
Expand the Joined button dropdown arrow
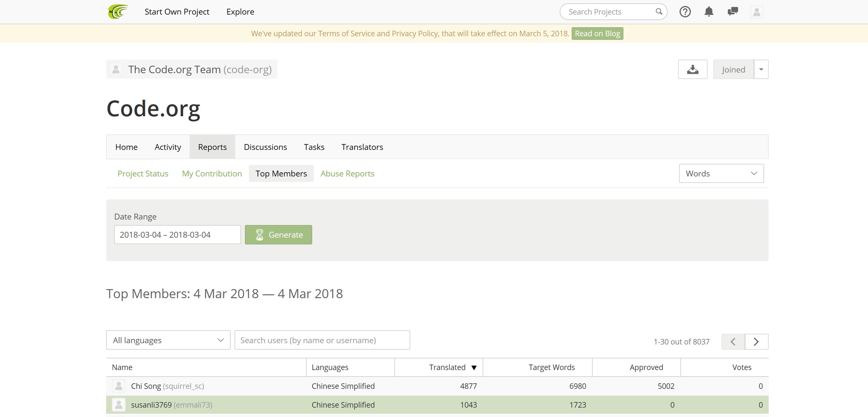(x=761, y=69)
